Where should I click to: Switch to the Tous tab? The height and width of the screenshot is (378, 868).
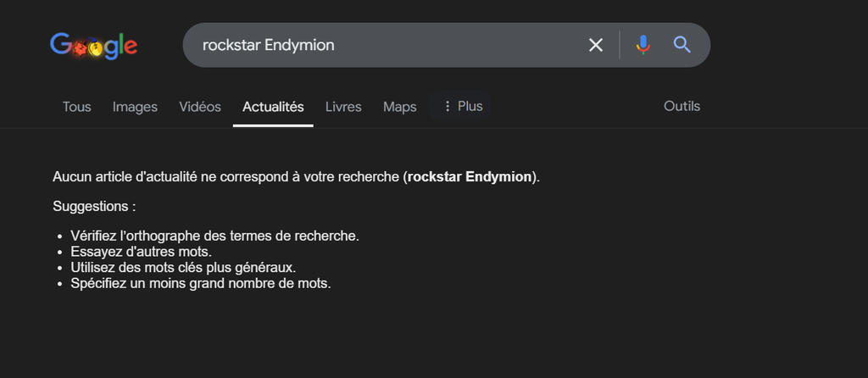(x=76, y=107)
